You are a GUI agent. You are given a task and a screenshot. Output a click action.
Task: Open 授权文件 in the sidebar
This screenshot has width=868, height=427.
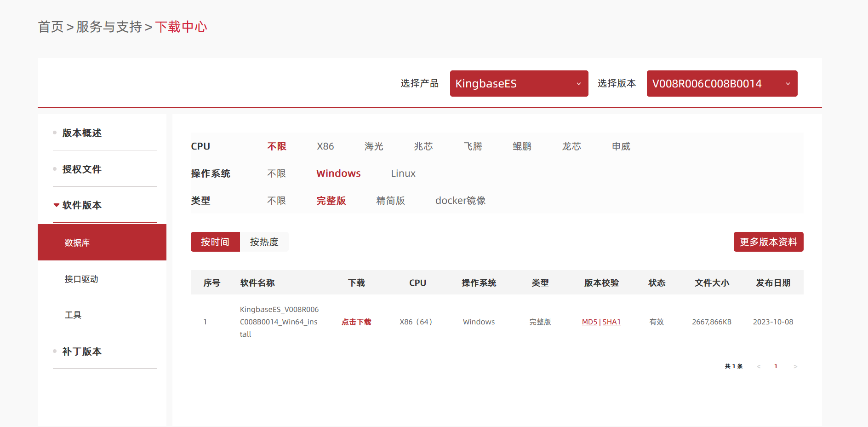(x=82, y=169)
